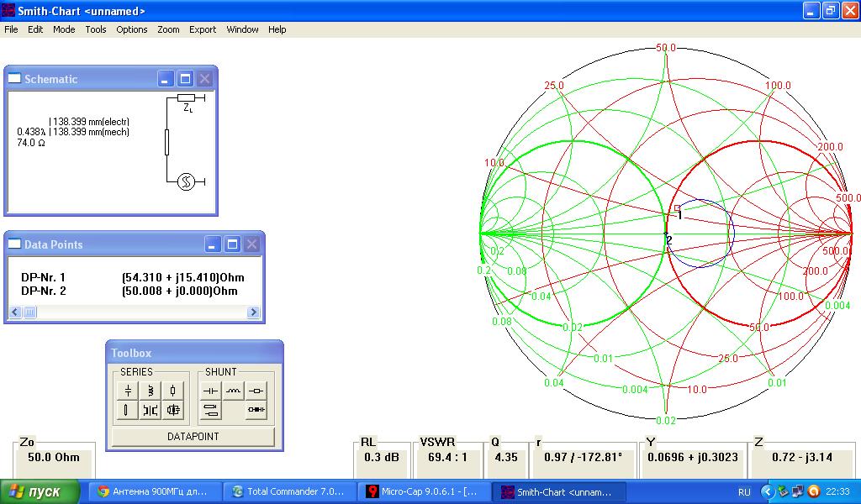Select the series capacitor in Toolbox

point(128,391)
